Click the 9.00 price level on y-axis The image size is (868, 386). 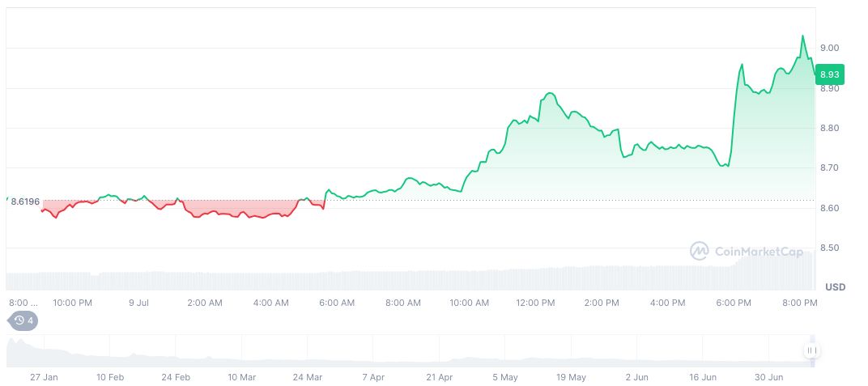pos(829,48)
